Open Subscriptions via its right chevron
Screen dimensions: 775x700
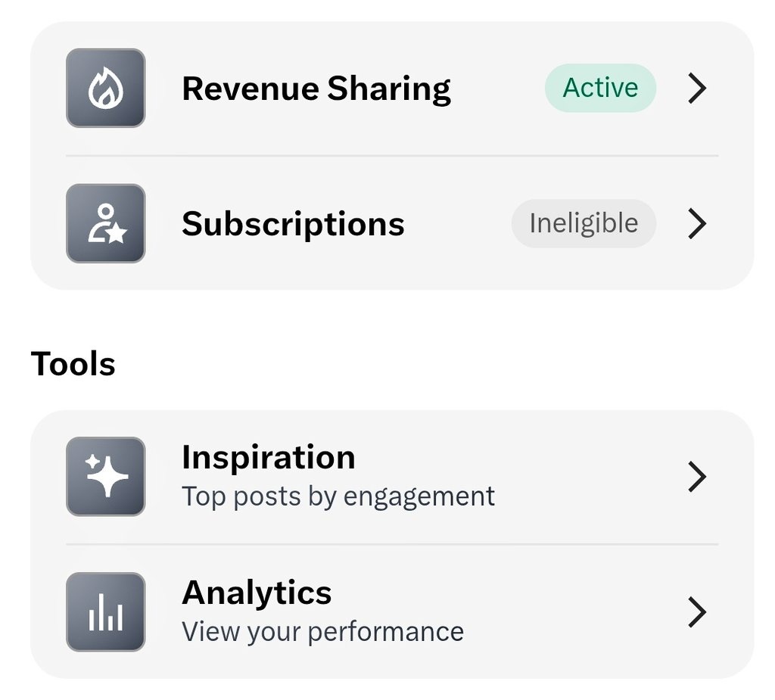(x=697, y=224)
